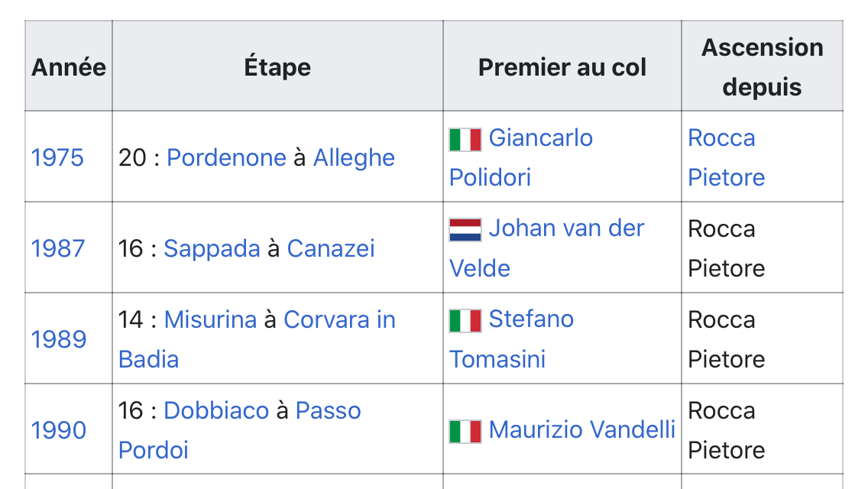Open the Canazei link
The image size is (868, 489).
tap(331, 248)
